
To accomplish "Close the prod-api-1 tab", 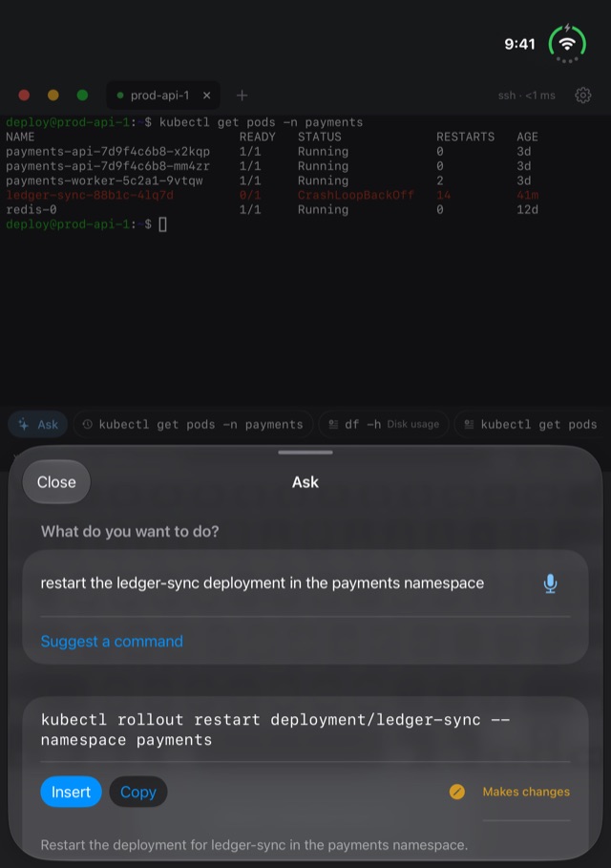I will click(x=206, y=95).
